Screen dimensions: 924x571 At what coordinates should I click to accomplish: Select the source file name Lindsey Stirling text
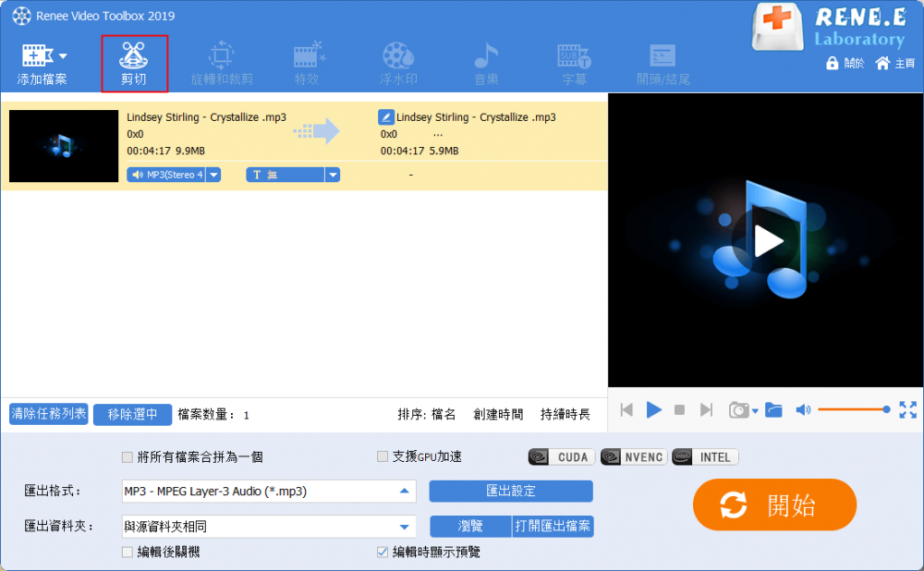pyautogui.click(x=207, y=116)
